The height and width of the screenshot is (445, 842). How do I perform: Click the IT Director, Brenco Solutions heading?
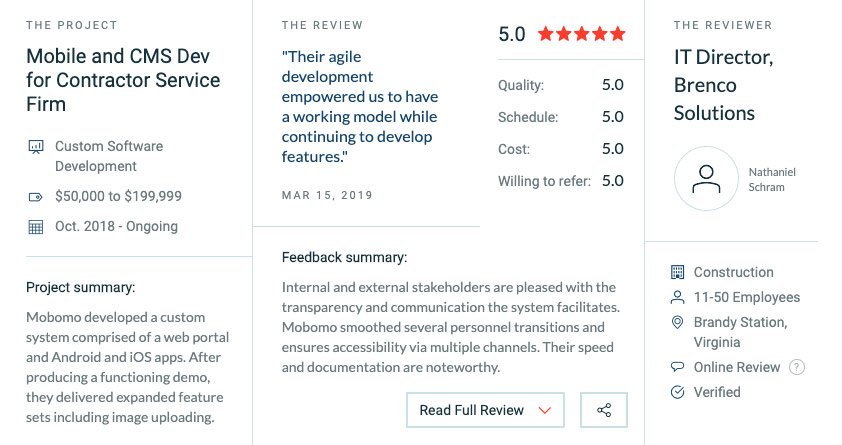click(723, 85)
